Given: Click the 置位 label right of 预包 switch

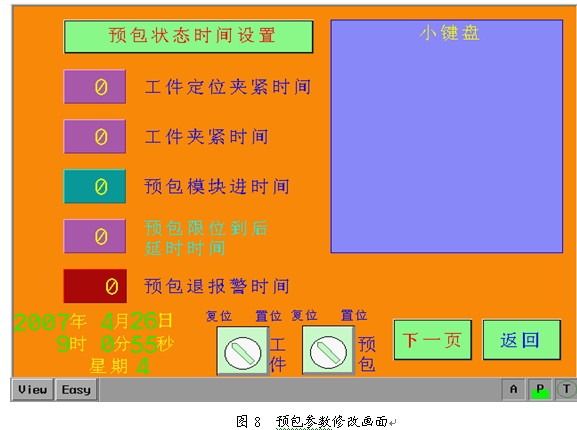Looking at the screenshot, I should (354, 315).
